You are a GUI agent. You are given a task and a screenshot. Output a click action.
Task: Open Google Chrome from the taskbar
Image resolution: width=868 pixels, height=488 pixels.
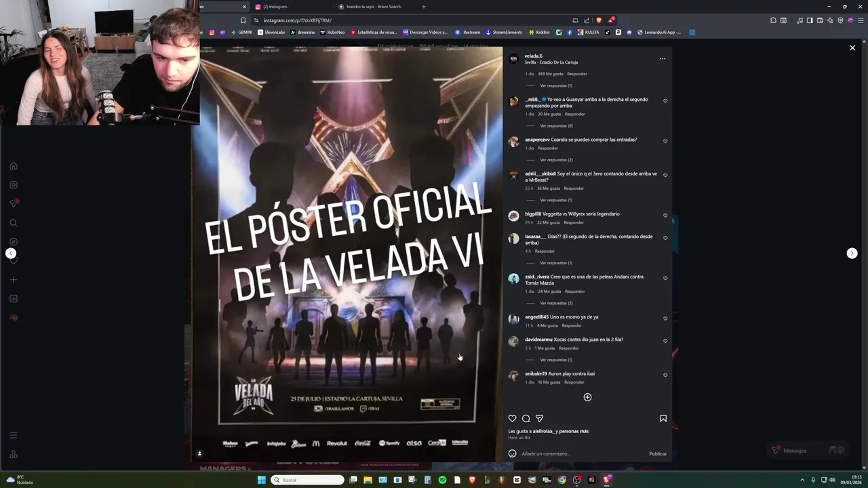(x=561, y=480)
